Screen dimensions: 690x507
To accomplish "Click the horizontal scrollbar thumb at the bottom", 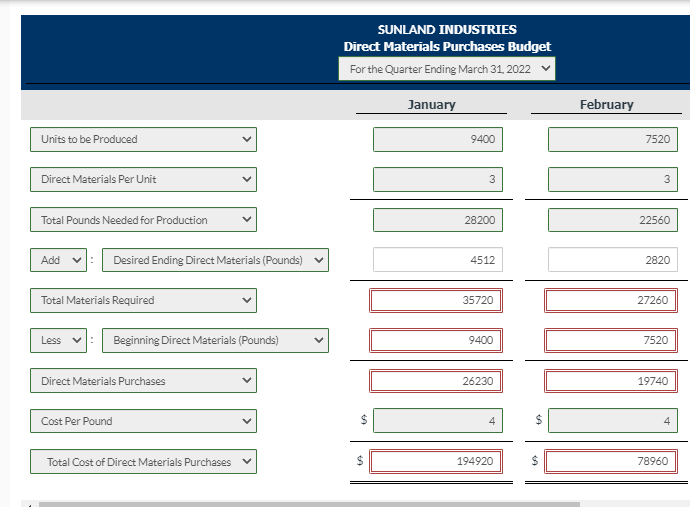I will click(x=309, y=504).
